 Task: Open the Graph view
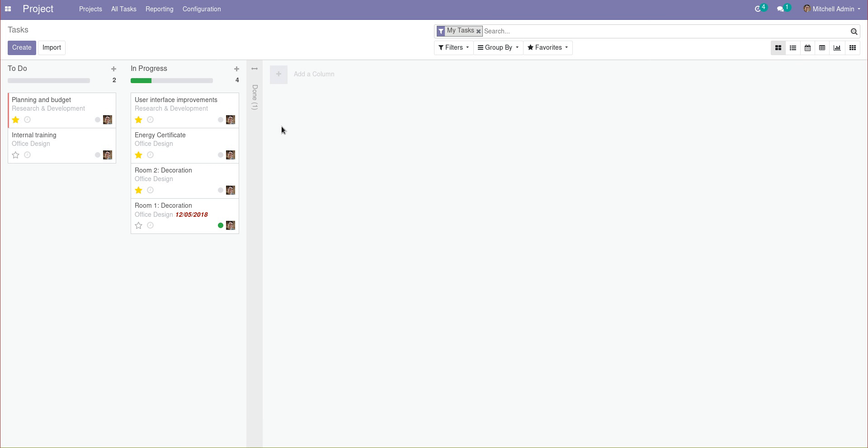[x=837, y=47]
